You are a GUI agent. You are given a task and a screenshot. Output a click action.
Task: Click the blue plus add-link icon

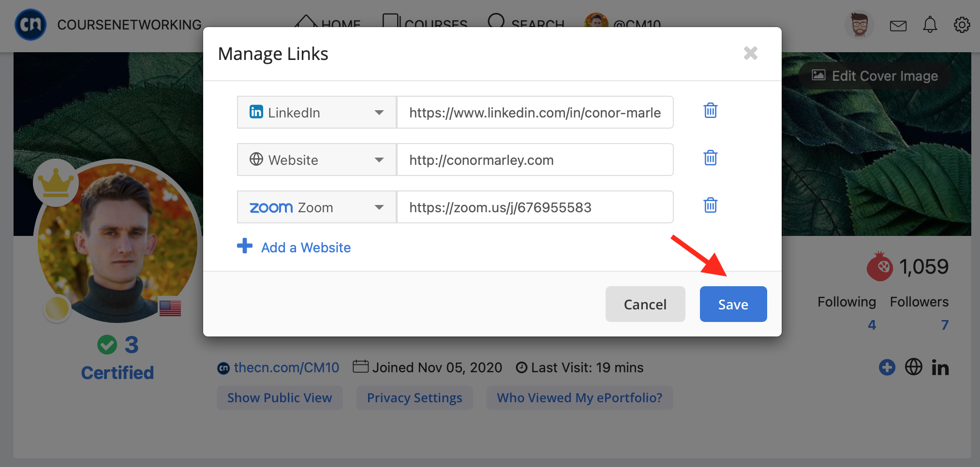coord(887,367)
